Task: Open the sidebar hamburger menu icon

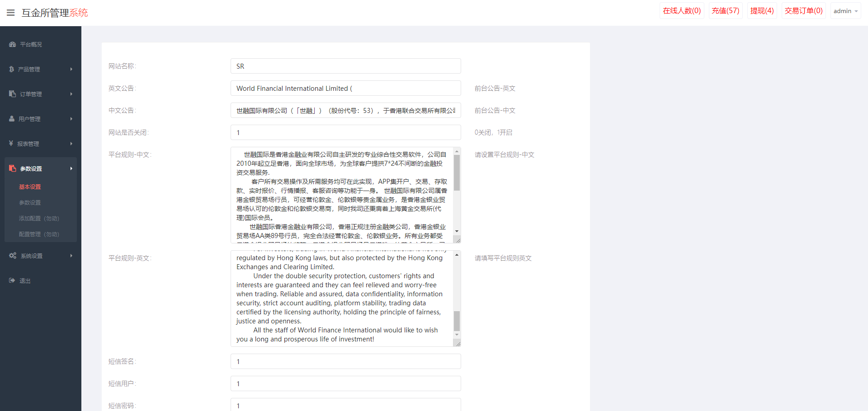Action: (x=10, y=13)
